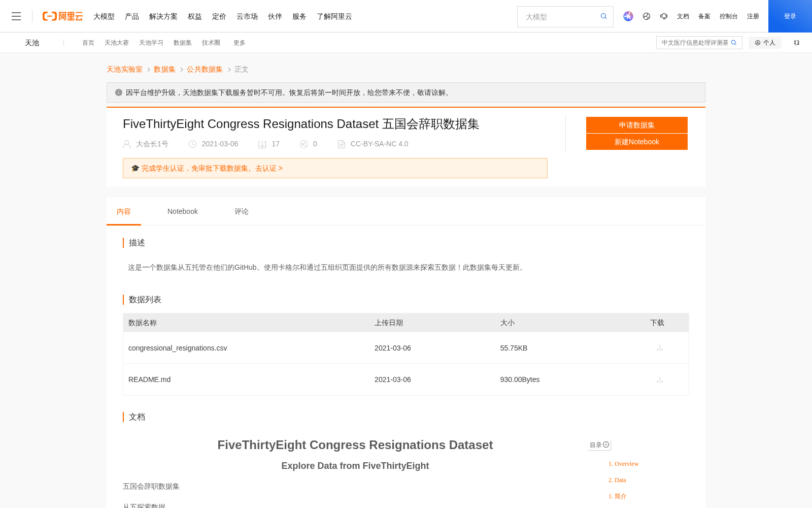Click the info icon in maintenance notice
Screen dimensions: 812x508
coord(119,92)
